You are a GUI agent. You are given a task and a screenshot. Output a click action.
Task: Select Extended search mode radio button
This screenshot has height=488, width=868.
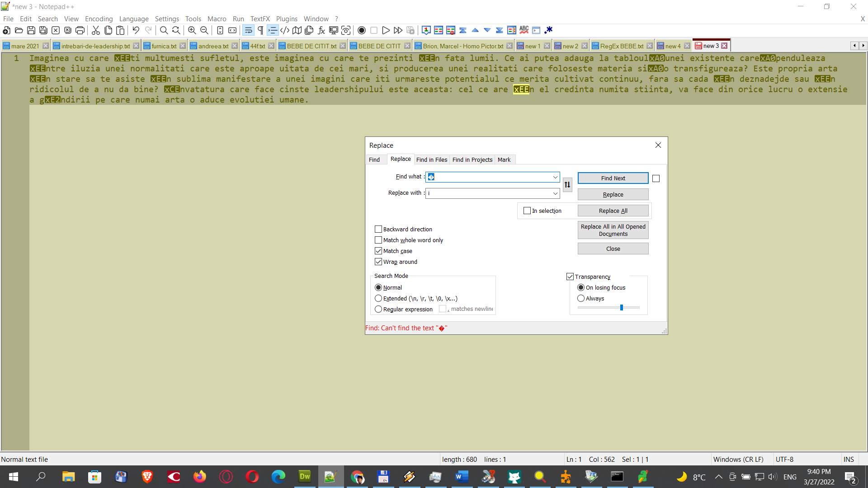pos(378,298)
